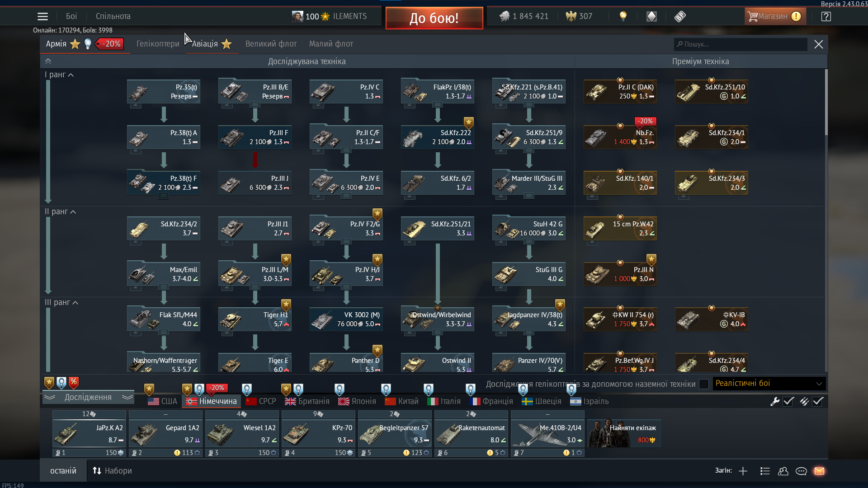Image resolution: width=868 pixels, height=488 pixels.
Task: Open the Реалістичні бої mode dropdown
Action: click(769, 384)
